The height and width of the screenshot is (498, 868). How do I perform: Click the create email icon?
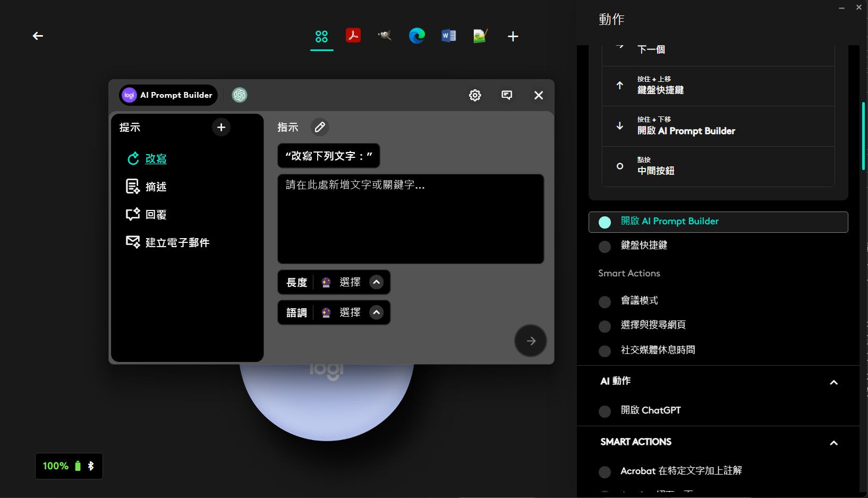click(x=133, y=242)
